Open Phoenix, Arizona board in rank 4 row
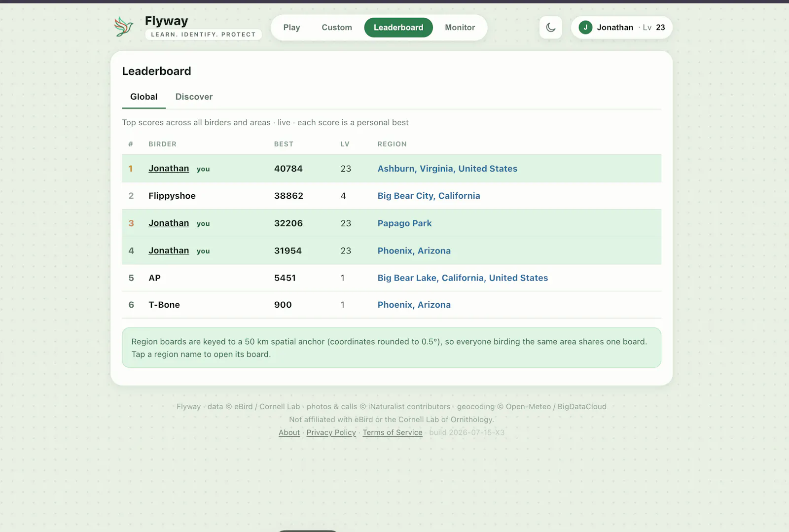This screenshot has height=532, width=789. click(x=414, y=250)
